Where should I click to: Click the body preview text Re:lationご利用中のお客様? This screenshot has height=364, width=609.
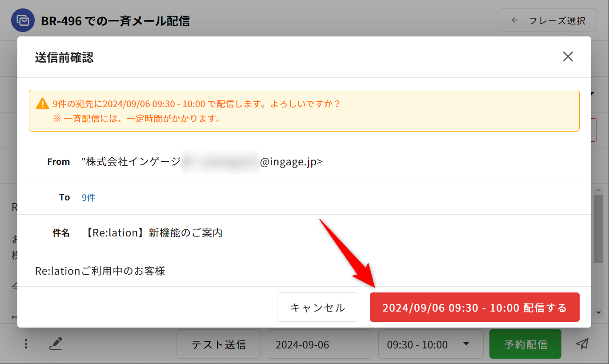(100, 271)
